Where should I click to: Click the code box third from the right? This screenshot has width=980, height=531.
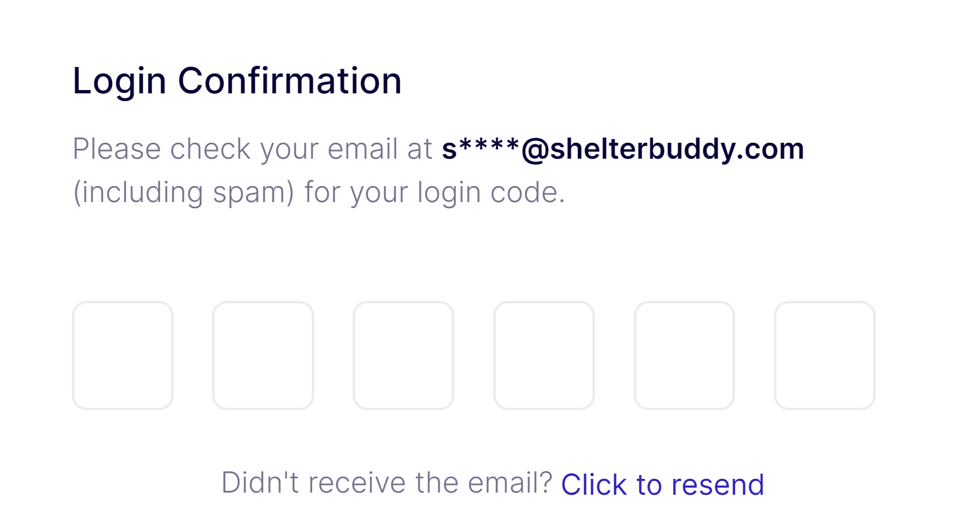click(x=544, y=355)
